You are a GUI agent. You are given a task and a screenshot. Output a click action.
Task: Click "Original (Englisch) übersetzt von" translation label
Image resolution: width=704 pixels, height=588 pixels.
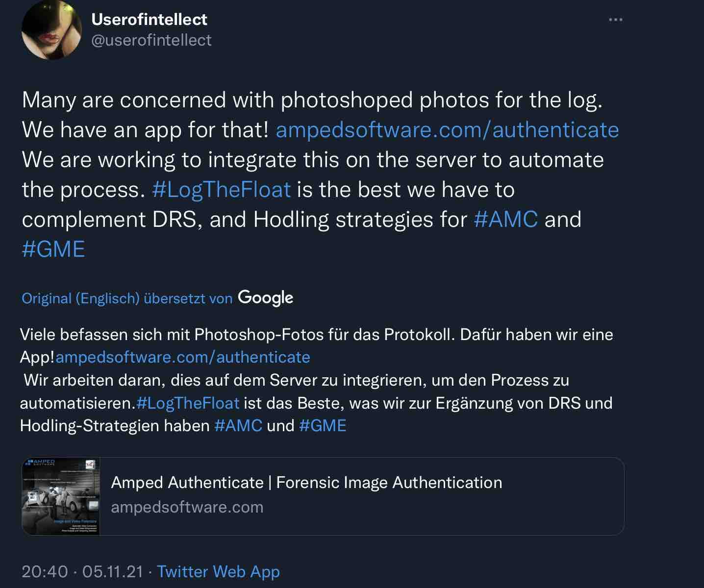pos(127,298)
